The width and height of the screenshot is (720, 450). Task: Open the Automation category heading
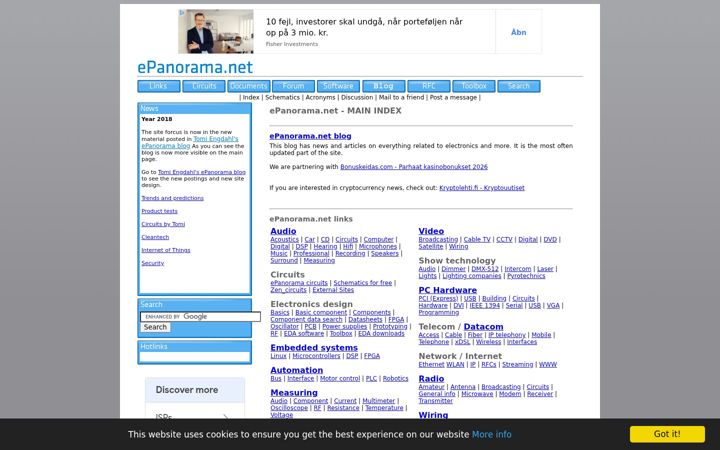297,370
